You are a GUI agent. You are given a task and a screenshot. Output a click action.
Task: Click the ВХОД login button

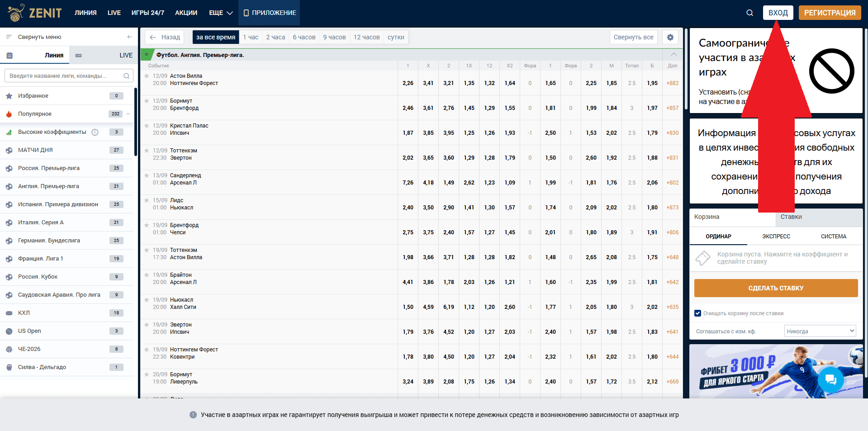pos(778,13)
